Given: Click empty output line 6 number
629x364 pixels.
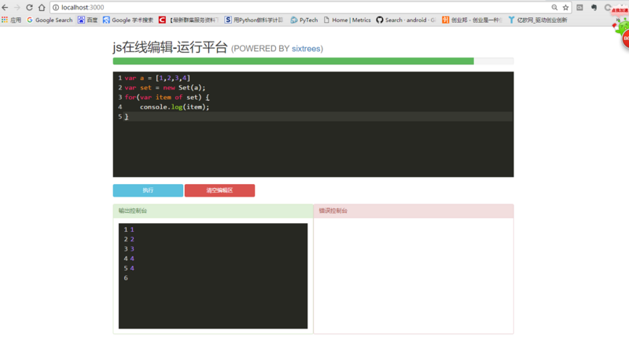Looking at the screenshot, I should [x=126, y=278].
